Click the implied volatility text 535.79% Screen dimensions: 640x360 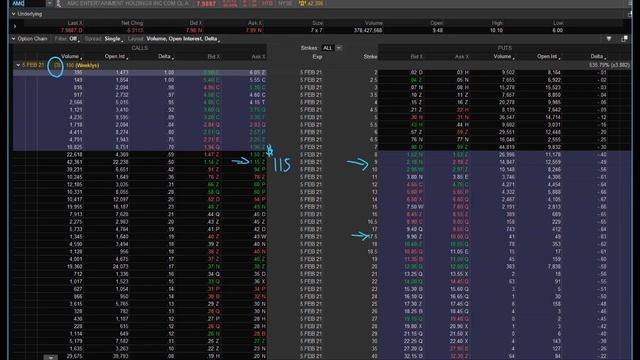599,65
